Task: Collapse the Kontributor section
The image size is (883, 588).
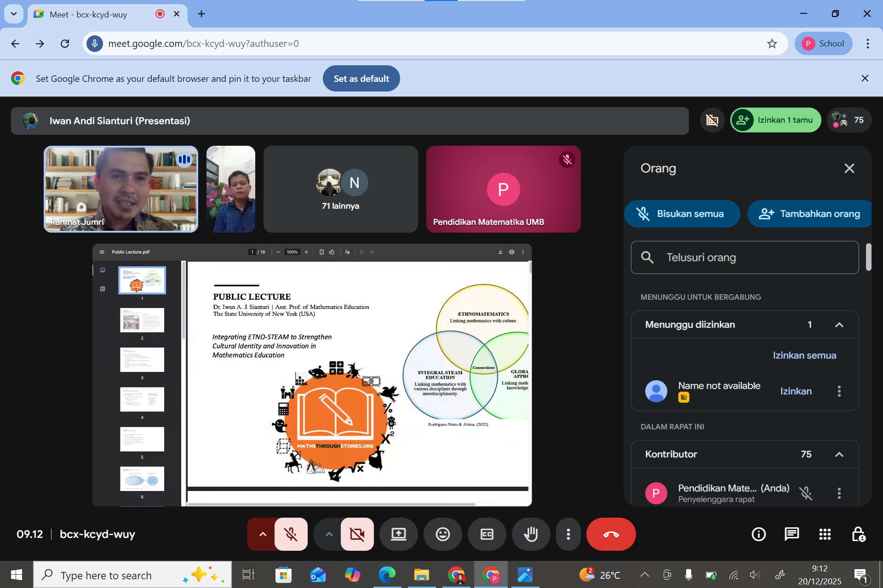Action: point(839,454)
